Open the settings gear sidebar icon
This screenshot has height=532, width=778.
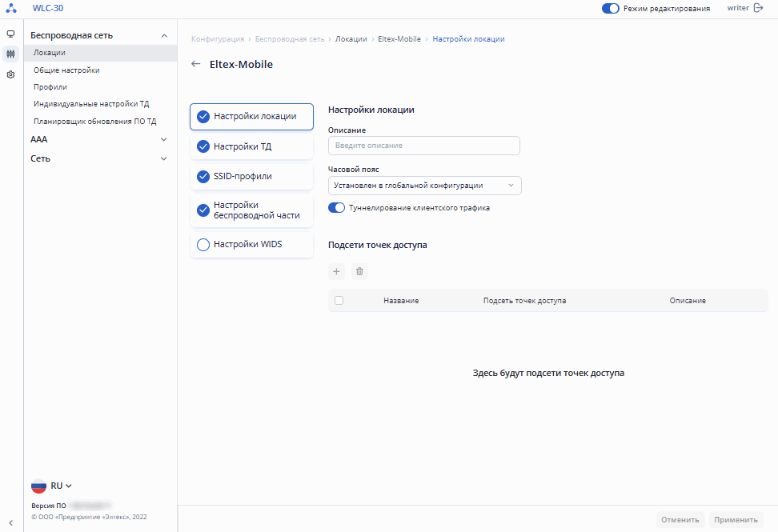(10, 74)
